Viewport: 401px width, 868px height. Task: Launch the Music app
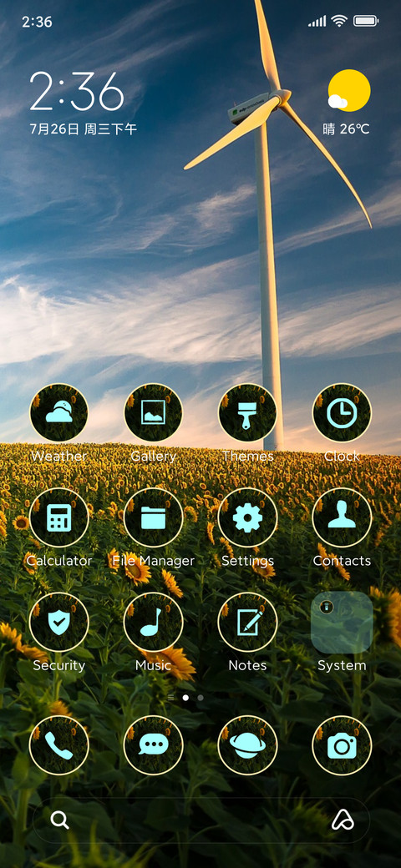(x=154, y=623)
